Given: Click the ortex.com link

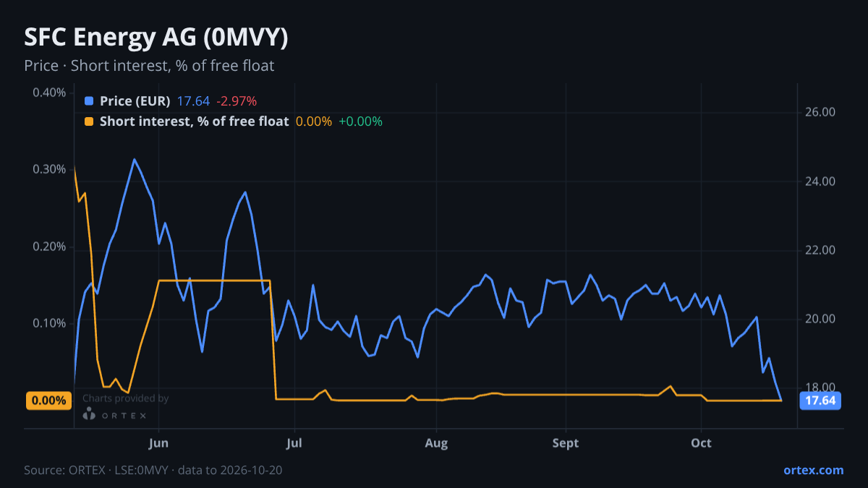Looking at the screenshot, I should point(813,470).
